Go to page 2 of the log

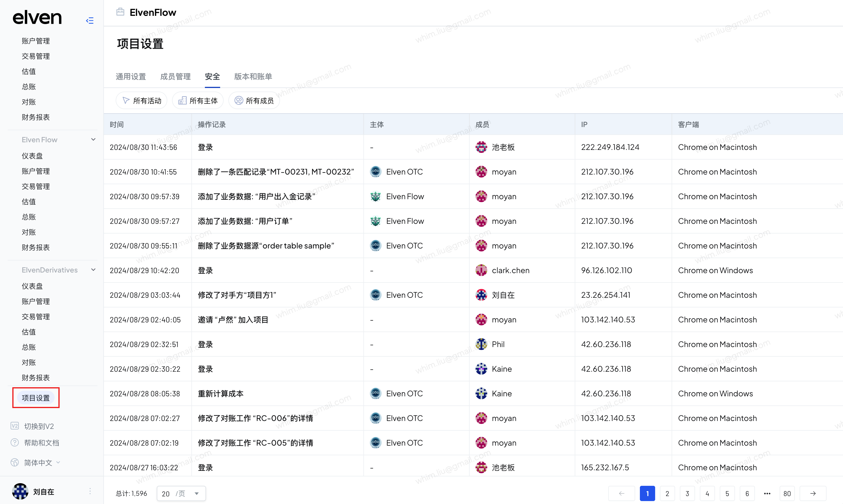click(667, 493)
